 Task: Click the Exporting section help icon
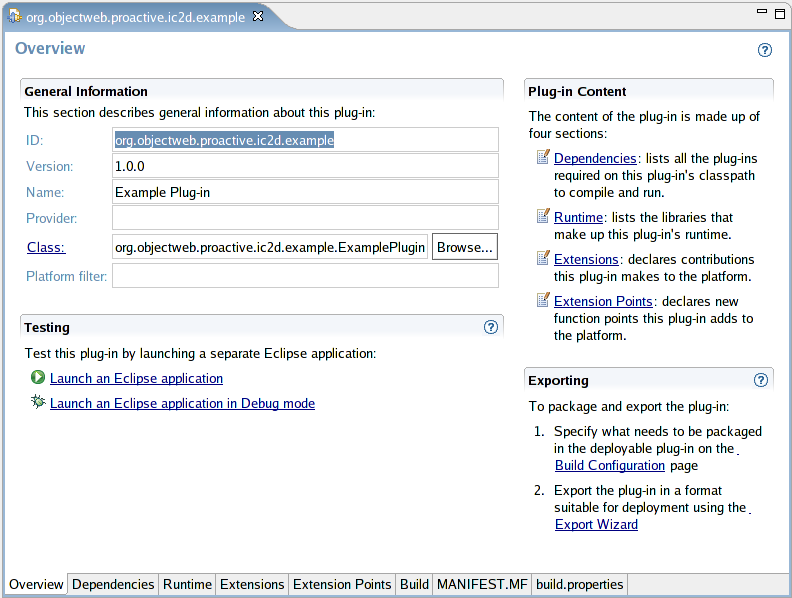(761, 380)
